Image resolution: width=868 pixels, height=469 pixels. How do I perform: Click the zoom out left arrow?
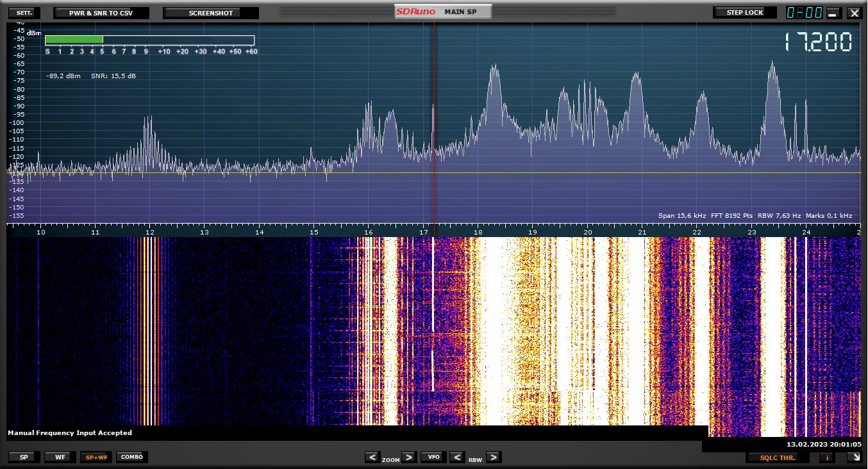(x=372, y=457)
